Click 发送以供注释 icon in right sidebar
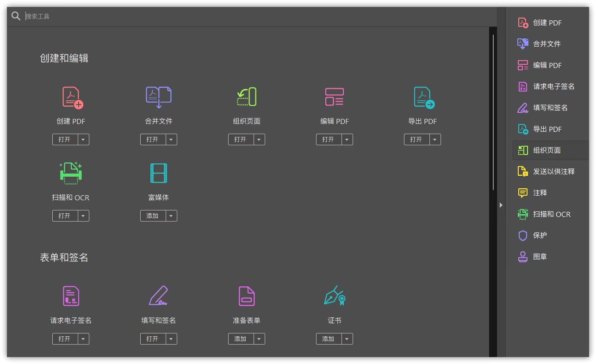The image size is (596, 364). pyautogui.click(x=523, y=172)
